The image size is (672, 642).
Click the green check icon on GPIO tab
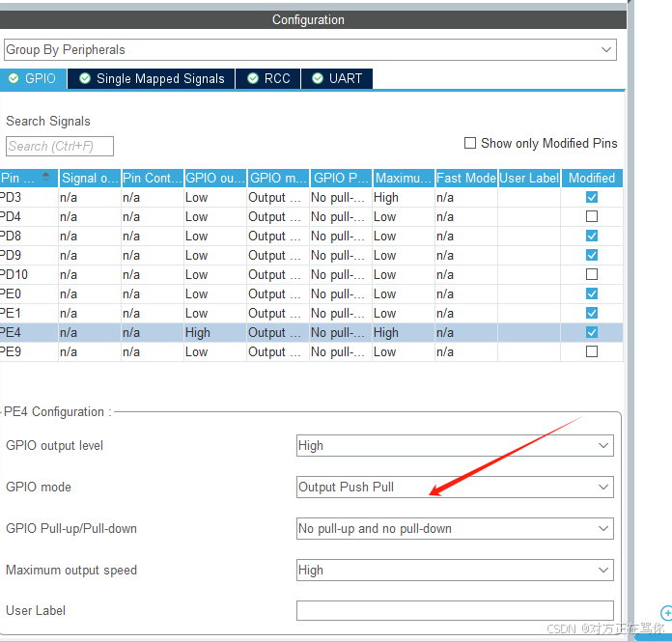14,78
